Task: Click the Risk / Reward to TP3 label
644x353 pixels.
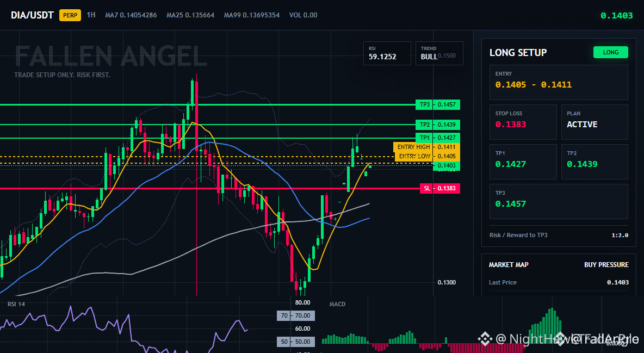Action: click(518, 235)
